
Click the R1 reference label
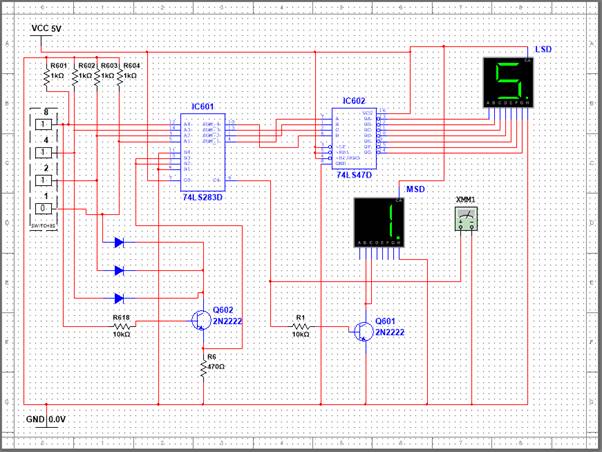pyautogui.click(x=301, y=318)
